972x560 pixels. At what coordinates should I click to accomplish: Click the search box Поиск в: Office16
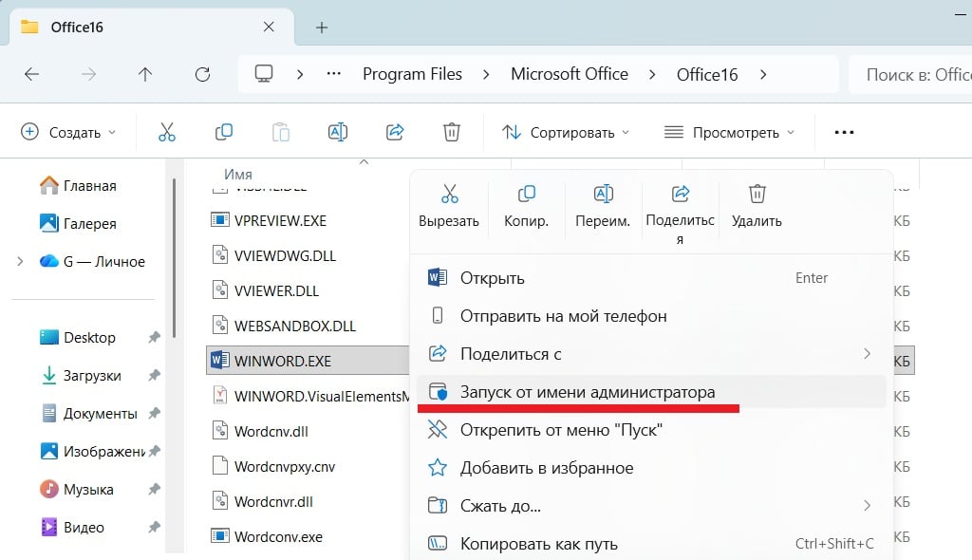[x=910, y=74]
